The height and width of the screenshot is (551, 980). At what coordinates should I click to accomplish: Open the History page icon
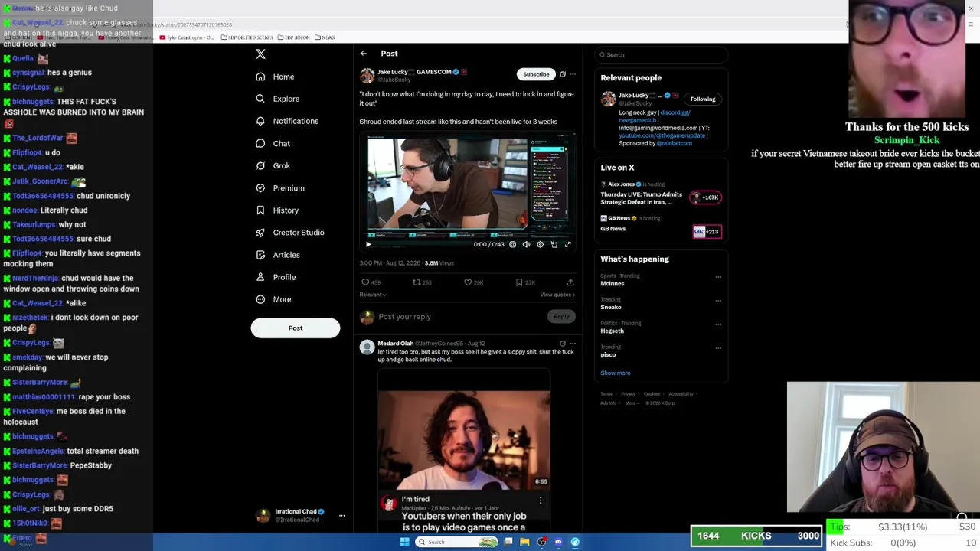(260, 210)
